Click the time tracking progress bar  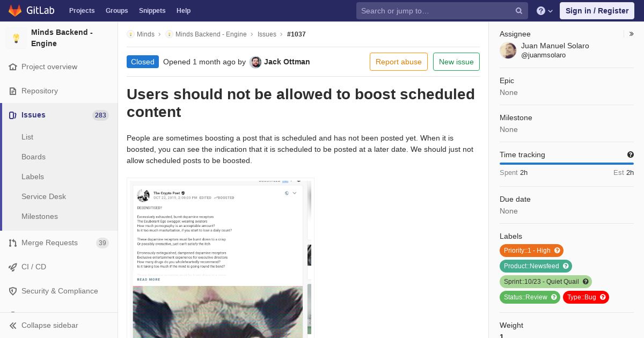click(x=567, y=164)
